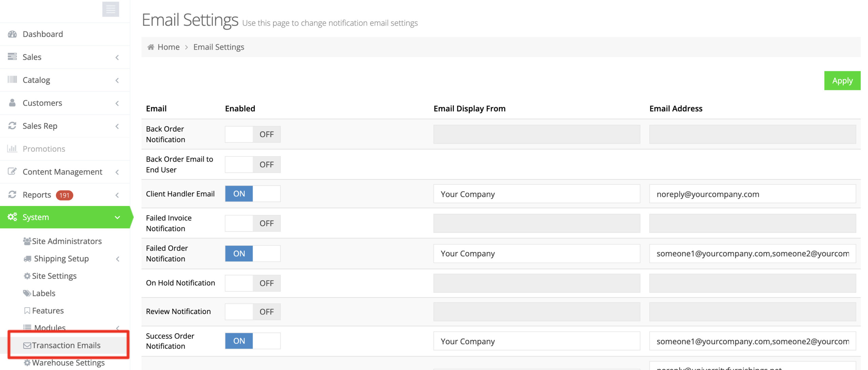Screen dimensions: 868x370
Task: Open Site Administrators menu item
Action: (x=67, y=241)
